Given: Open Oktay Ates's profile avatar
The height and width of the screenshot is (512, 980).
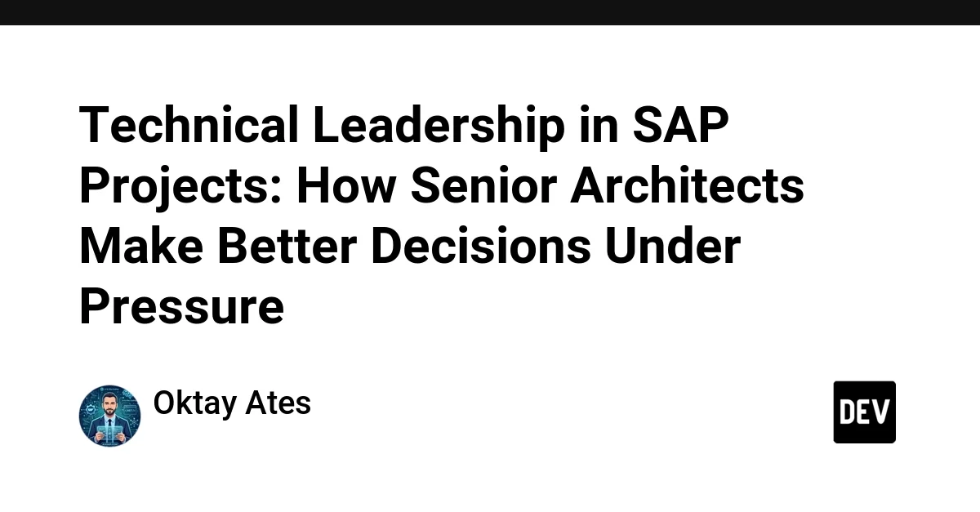Looking at the screenshot, I should tap(109, 416).
